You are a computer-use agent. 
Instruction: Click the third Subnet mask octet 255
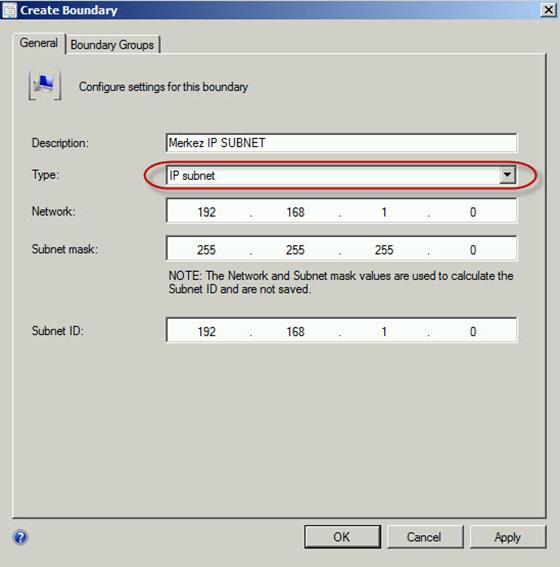click(384, 250)
